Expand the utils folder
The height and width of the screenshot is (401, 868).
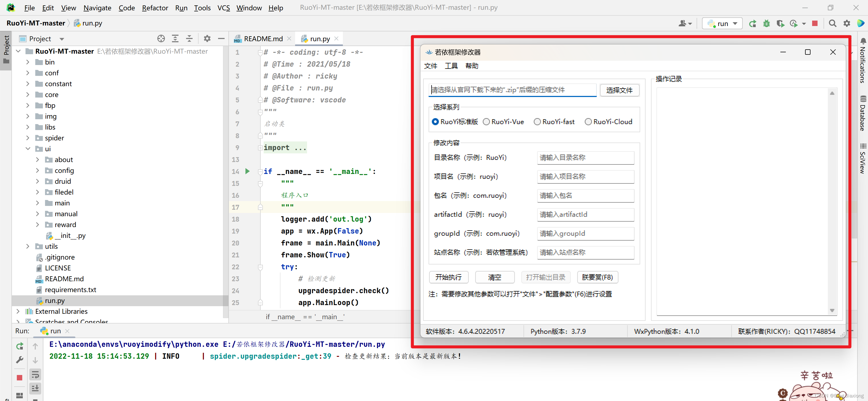[28, 246]
